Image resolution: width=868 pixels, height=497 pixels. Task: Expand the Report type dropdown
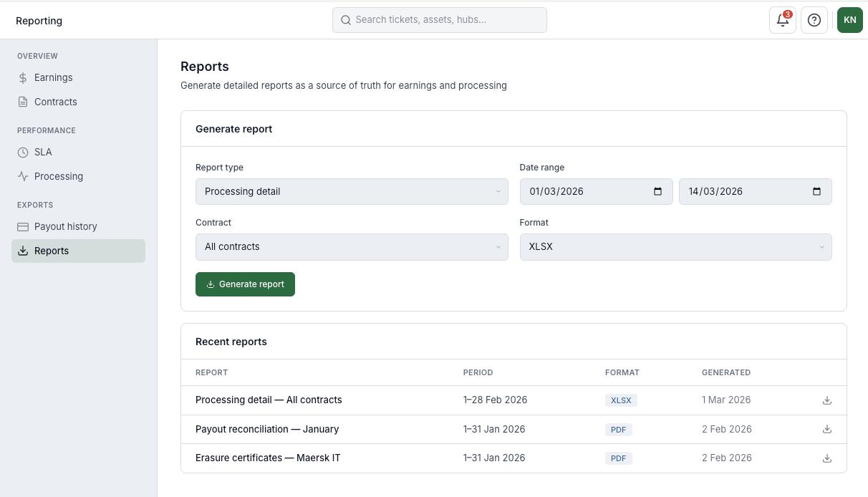pos(351,191)
